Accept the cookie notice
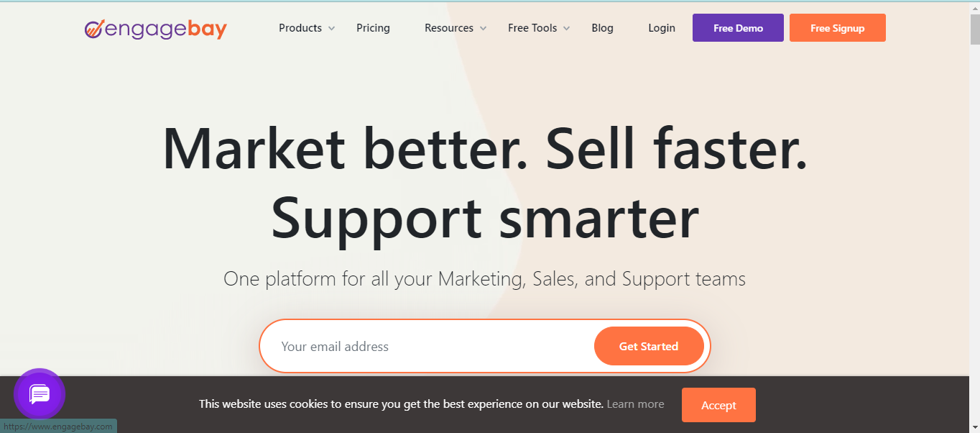980x433 pixels. tap(718, 405)
